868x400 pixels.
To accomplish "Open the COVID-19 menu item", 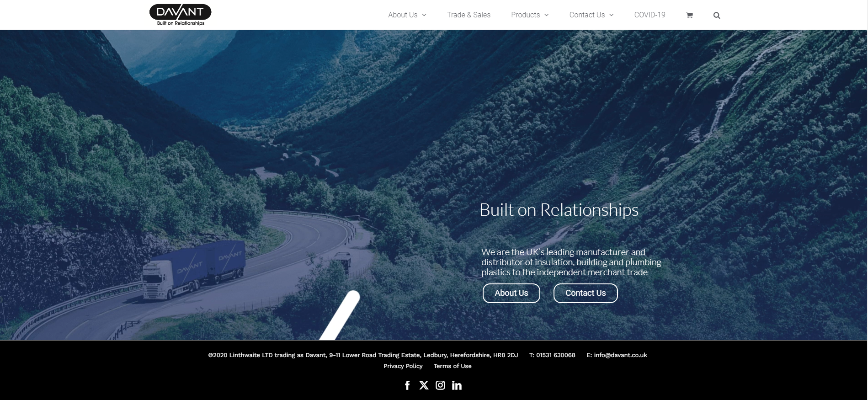I will pyautogui.click(x=650, y=15).
